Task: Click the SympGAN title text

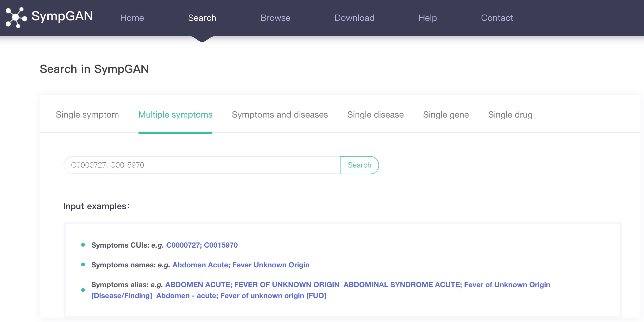Action: pyautogui.click(x=62, y=16)
